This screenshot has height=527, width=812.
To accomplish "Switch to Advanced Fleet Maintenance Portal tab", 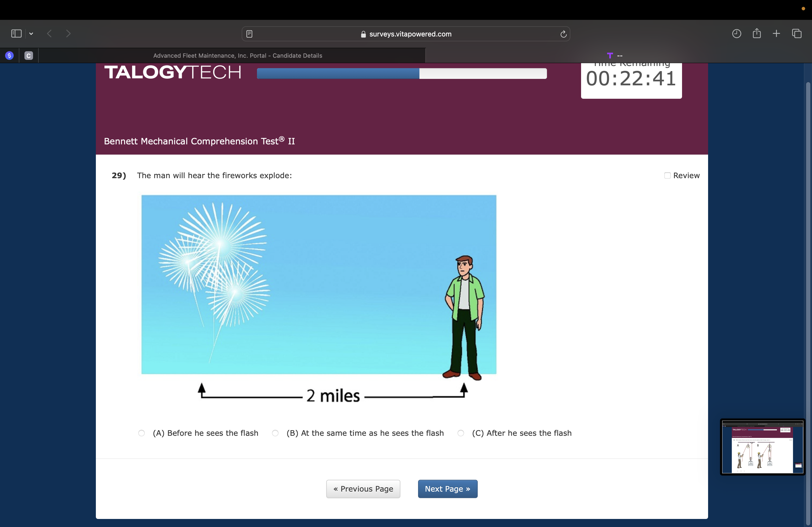I will click(237, 56).
